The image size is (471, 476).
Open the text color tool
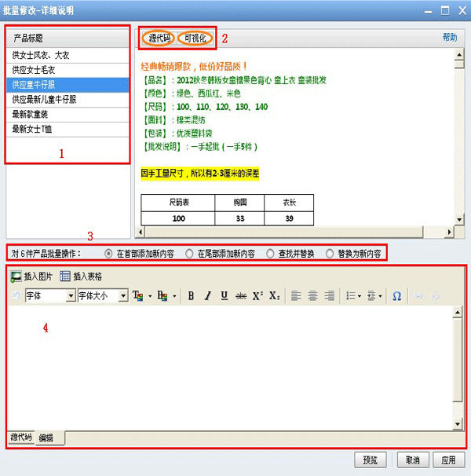(138, 295)
